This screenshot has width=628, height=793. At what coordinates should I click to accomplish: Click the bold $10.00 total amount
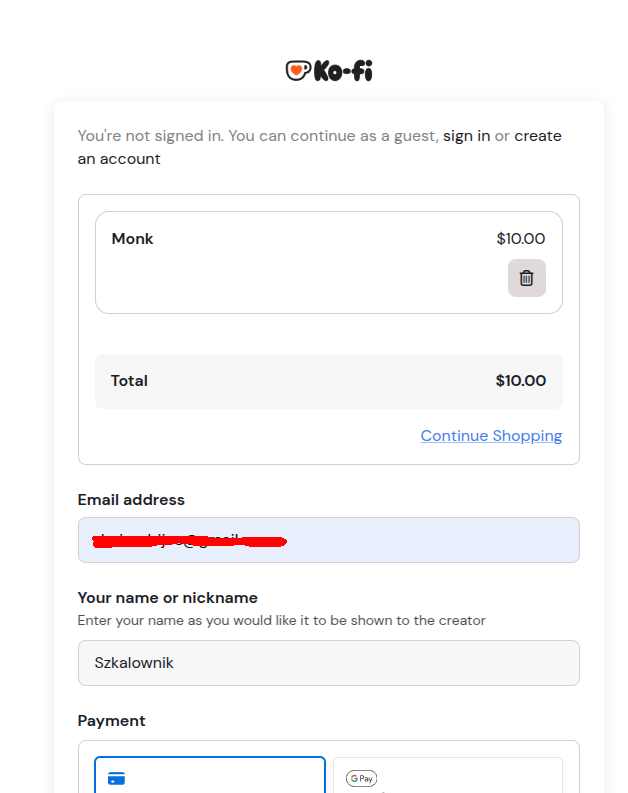point(520,381)
